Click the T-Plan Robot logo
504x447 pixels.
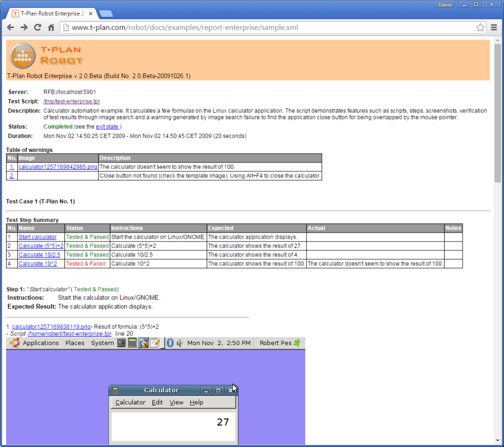point(46,55)
